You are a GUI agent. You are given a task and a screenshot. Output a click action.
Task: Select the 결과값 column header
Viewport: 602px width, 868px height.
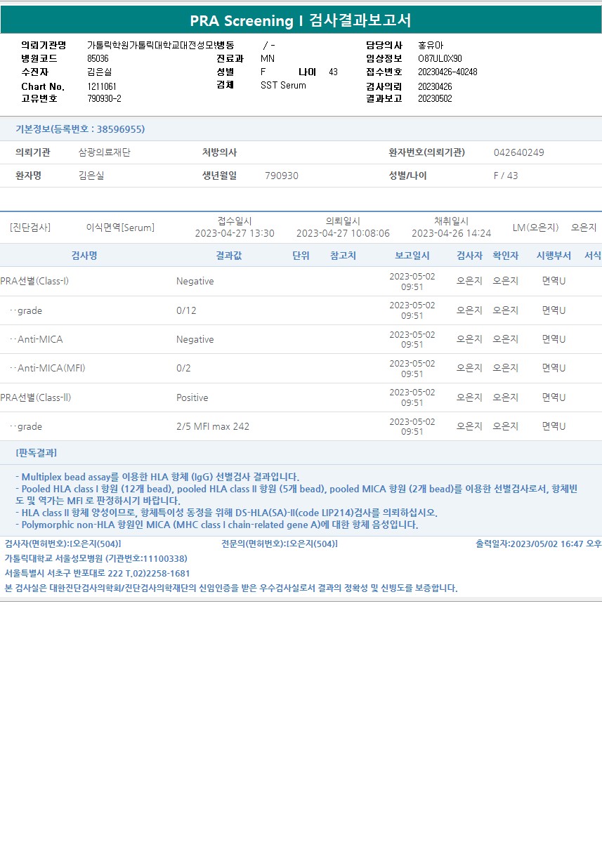coord(229,256)
